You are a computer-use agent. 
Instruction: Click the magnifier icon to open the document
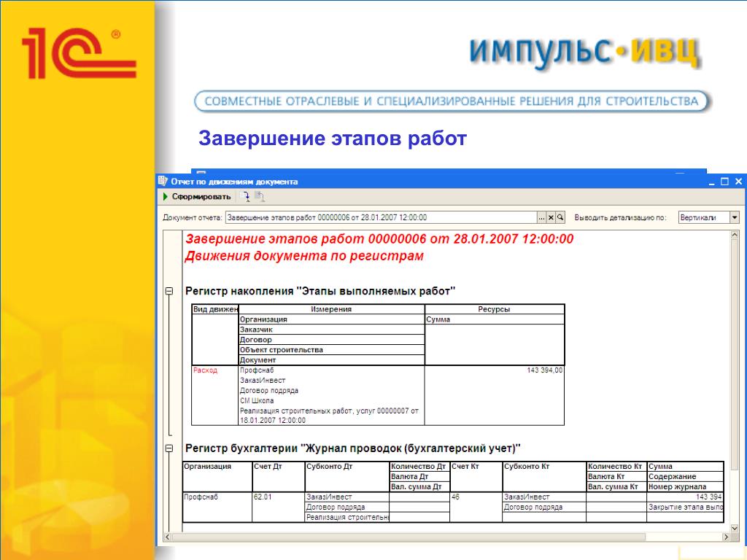point(560,217)
